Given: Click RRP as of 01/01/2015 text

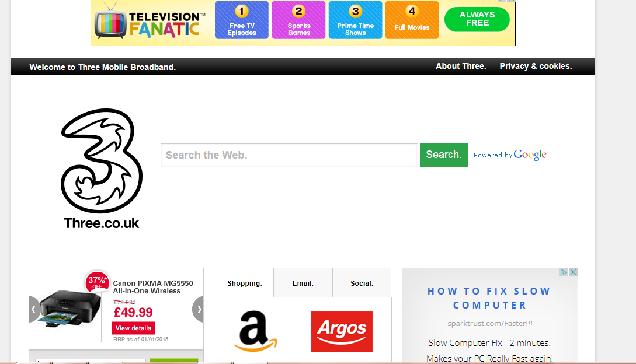Looking at the screenshot, I should tap(141, 339).
